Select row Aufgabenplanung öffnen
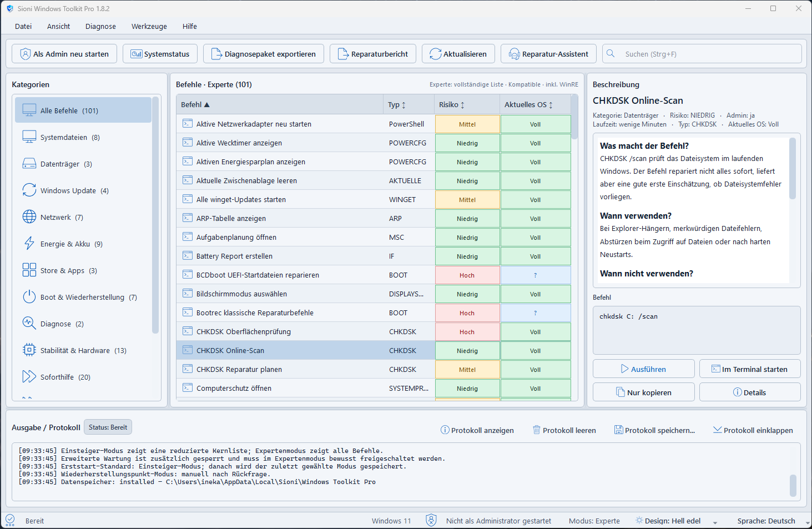 pyautogui.click(x=374, y=237)
